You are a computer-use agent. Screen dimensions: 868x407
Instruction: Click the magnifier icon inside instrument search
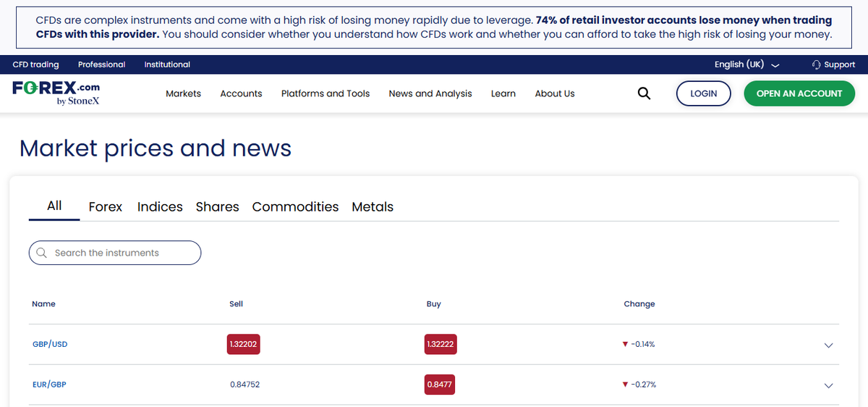click(41, 253)
